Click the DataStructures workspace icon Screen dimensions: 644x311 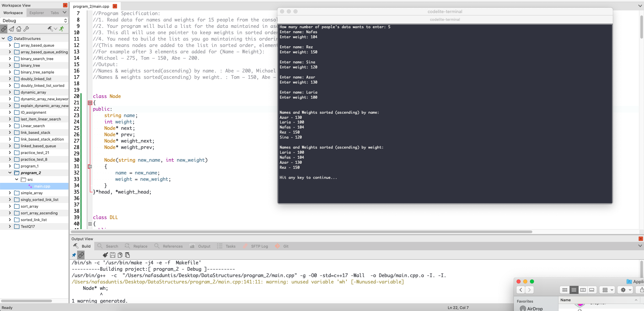[10, 39]
